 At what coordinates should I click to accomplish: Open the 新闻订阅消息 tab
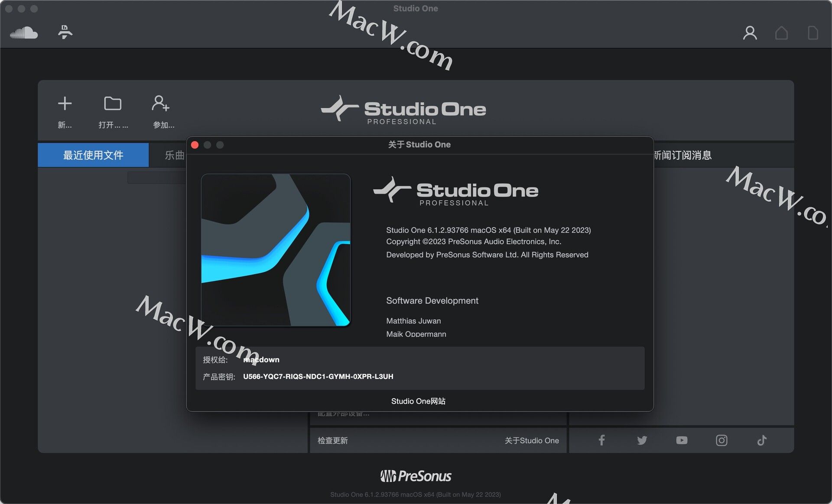pos(682,155)
